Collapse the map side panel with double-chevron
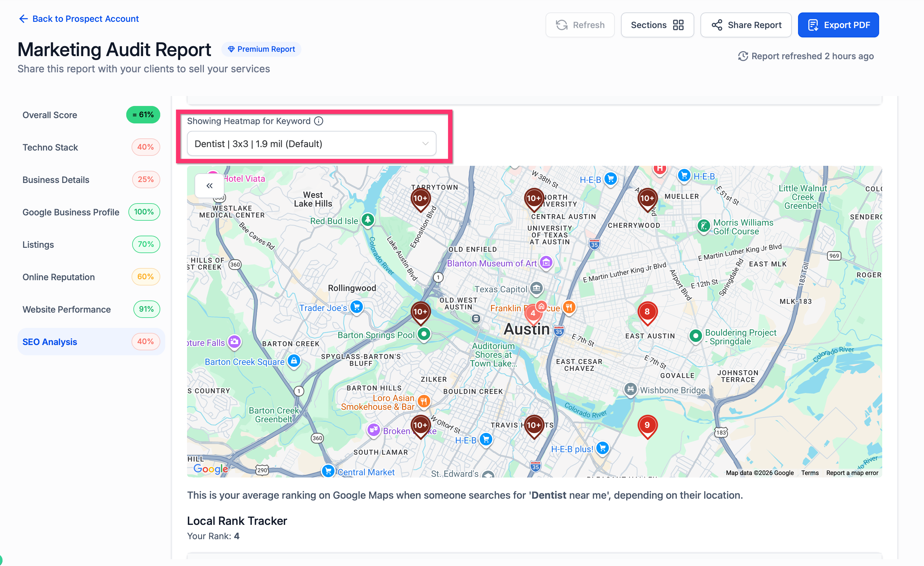 tap(209, 185)
